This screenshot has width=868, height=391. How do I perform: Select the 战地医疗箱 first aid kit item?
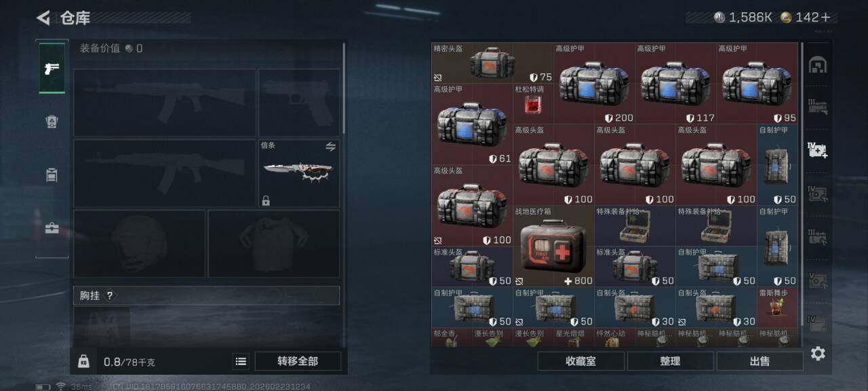[553, 246]
